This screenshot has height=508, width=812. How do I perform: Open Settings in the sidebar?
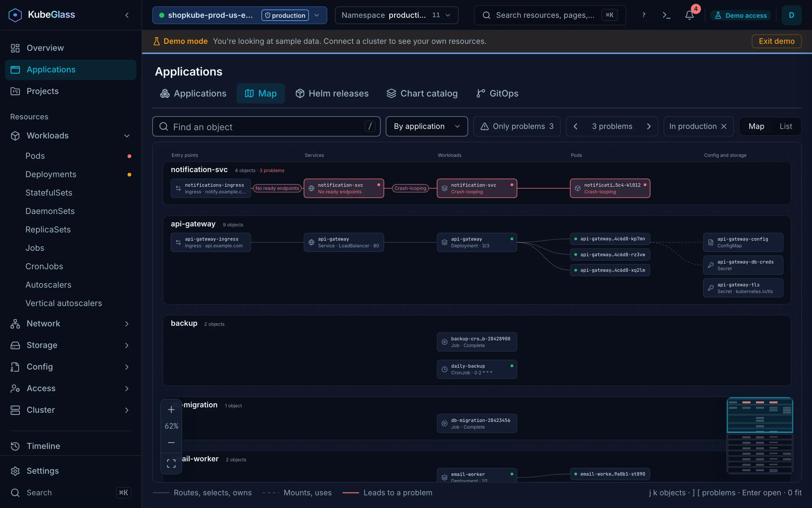click(71, 471)
